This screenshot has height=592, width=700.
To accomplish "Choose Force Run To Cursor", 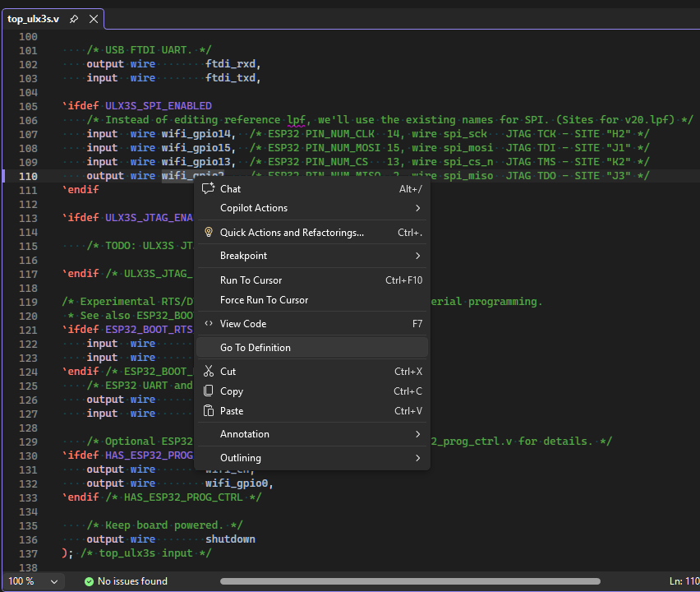I will pyautogui.click(x=312, y=300).
